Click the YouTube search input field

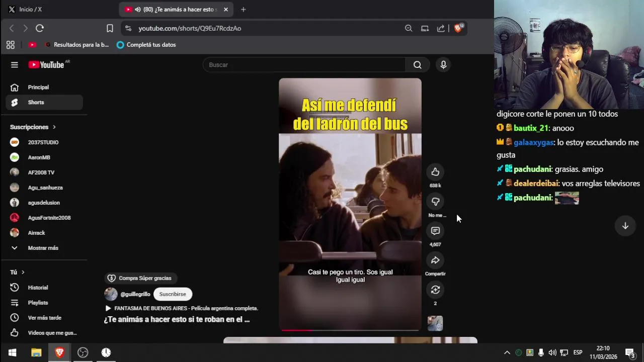pyautogui.click(x=304, y=65)
